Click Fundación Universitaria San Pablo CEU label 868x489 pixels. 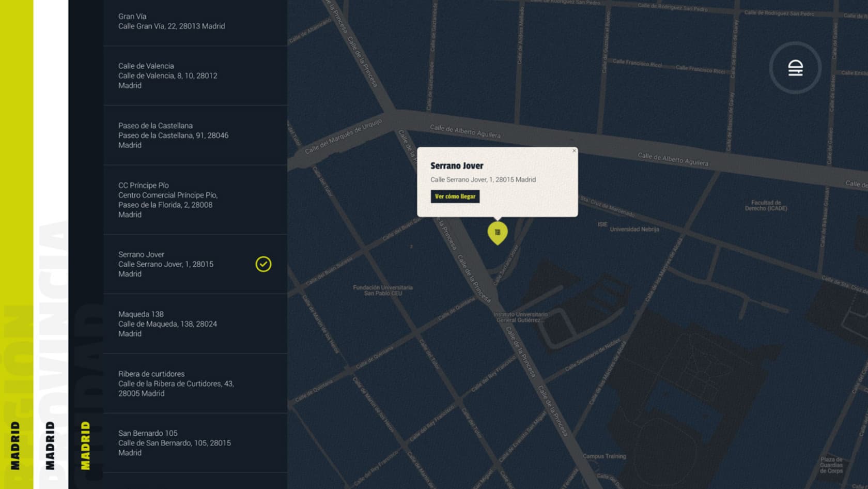point(383,290)
